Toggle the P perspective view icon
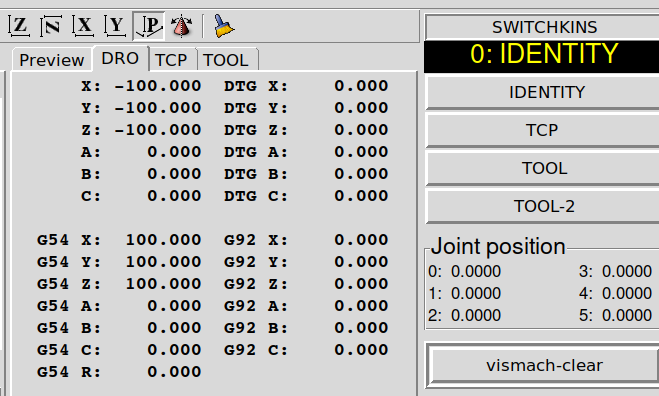 click(148, 26)
